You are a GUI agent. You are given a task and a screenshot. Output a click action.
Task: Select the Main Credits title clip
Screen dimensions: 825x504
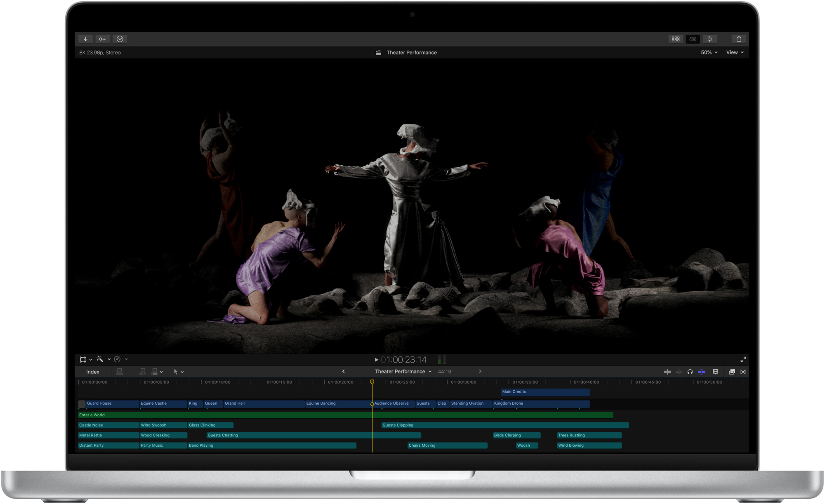545,392
